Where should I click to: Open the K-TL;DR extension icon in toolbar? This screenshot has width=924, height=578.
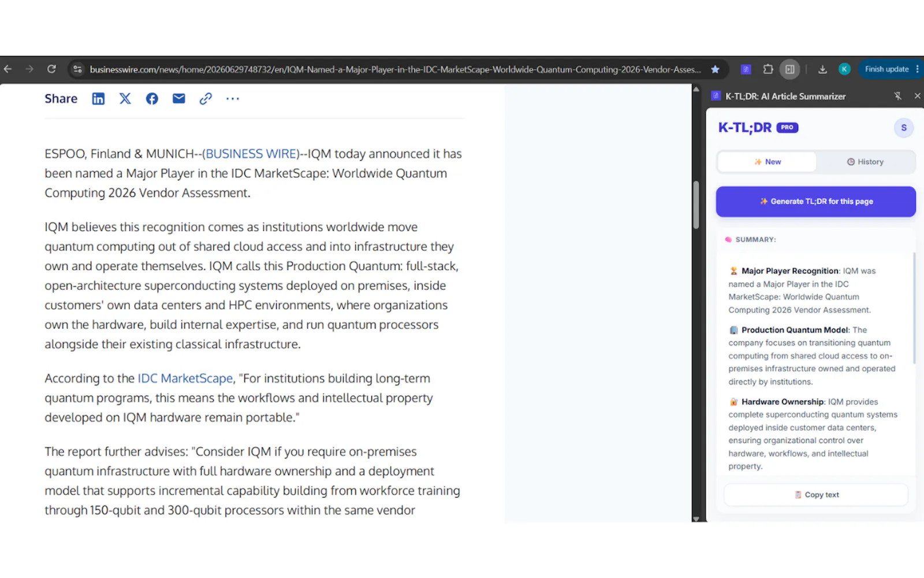pyautogui.click(x=746, y=69)
